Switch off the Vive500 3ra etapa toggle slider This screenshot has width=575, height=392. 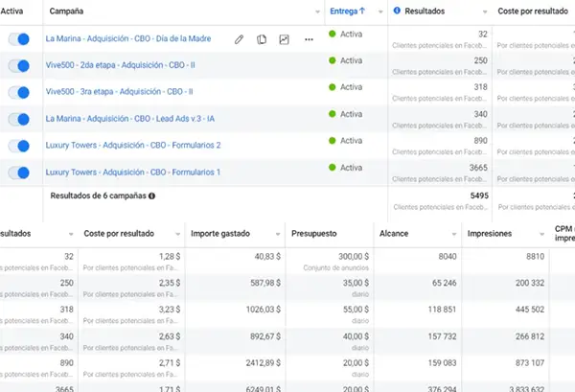pyautogui.click(x=18, y=93)
